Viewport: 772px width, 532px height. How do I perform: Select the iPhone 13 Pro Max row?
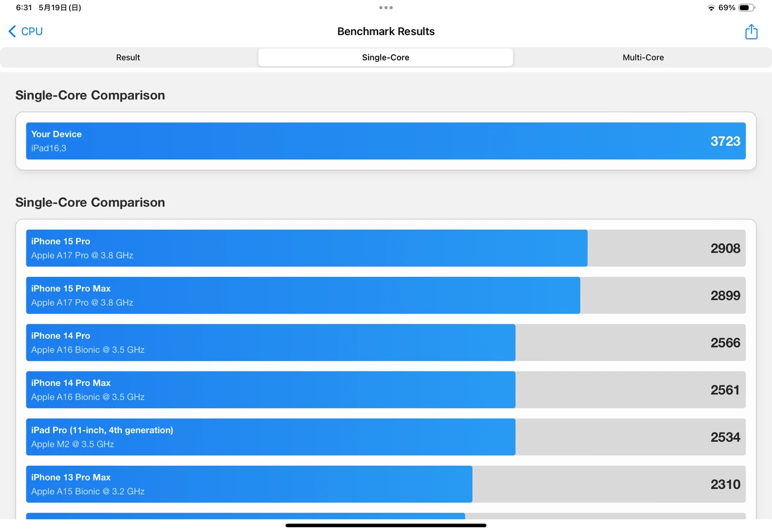pyautogui.click(x=386, y=484)
